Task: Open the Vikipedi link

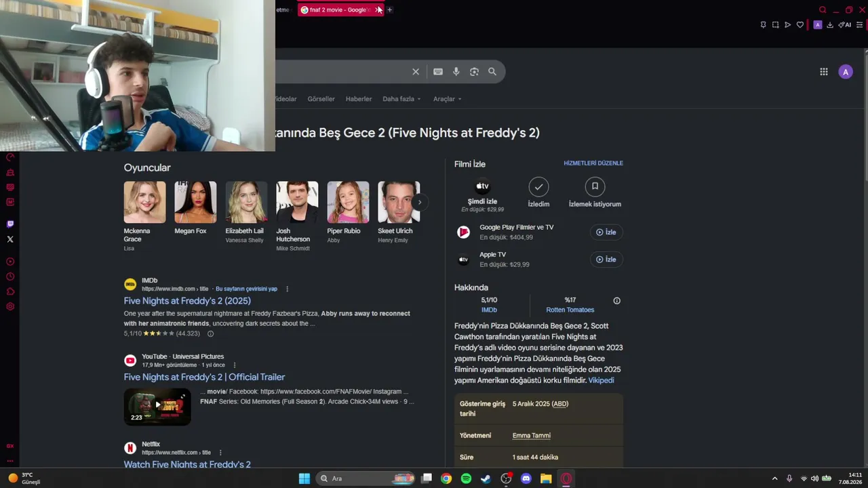Action: pos(601,380)
